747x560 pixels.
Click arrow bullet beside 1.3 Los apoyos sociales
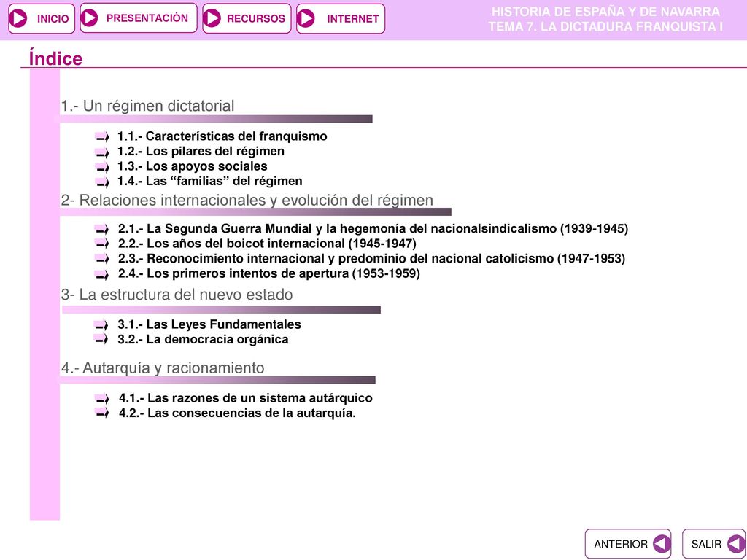tap(102, 167)
